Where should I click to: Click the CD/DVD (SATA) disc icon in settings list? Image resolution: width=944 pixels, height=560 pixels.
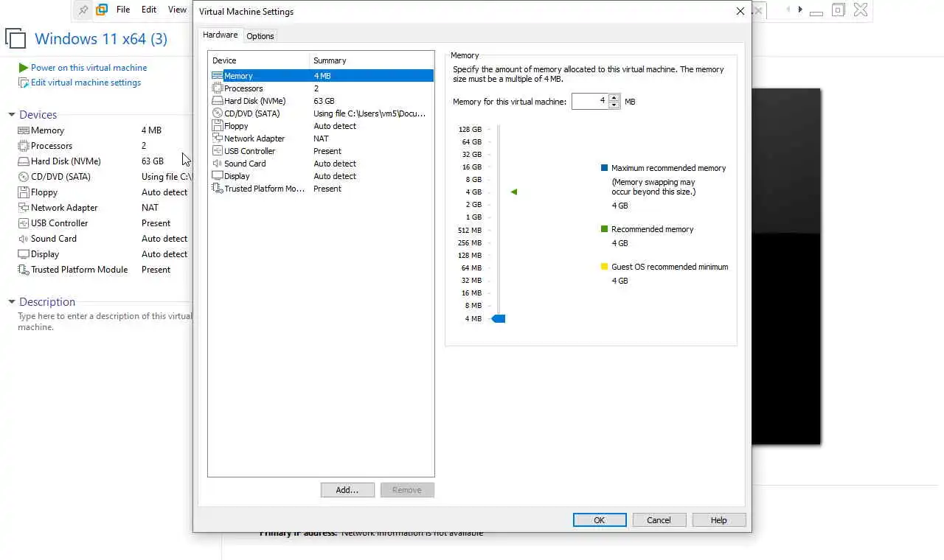[218, 113]
